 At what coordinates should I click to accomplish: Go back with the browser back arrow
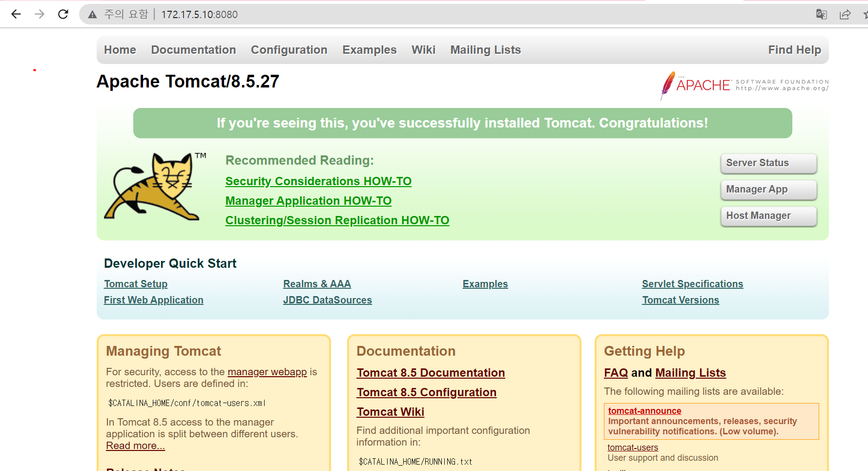16,14
